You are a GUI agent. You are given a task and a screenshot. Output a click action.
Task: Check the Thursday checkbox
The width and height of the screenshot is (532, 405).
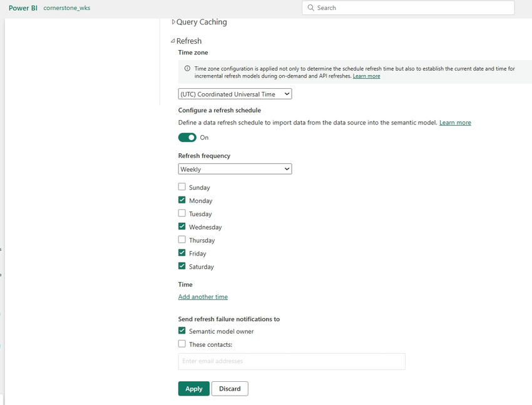pos(182,240)
